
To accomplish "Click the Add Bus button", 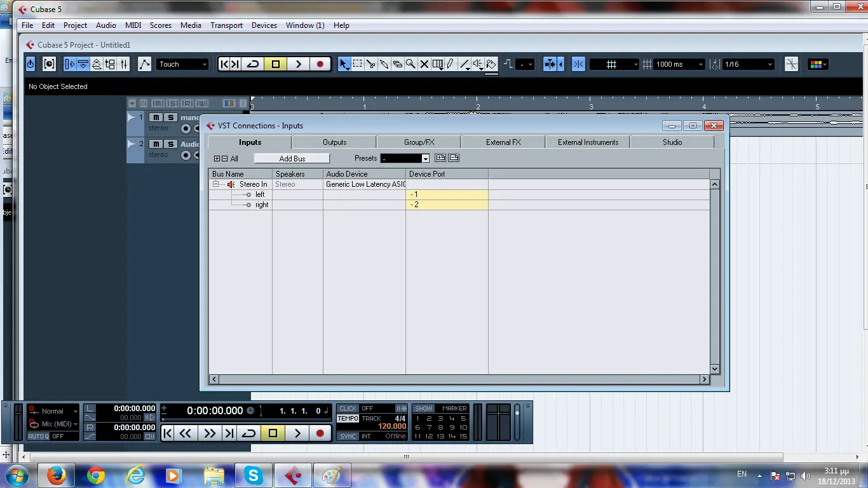I will click(x=292, y=159).
